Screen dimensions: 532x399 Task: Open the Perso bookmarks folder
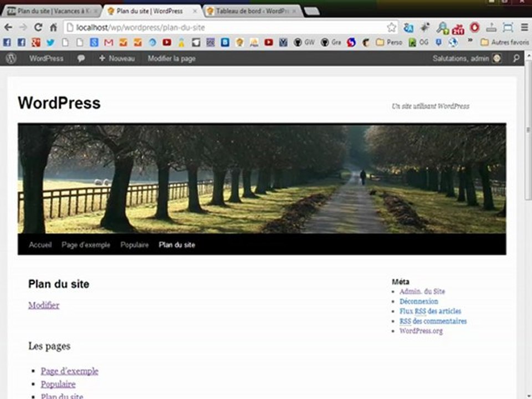(389, 43)
